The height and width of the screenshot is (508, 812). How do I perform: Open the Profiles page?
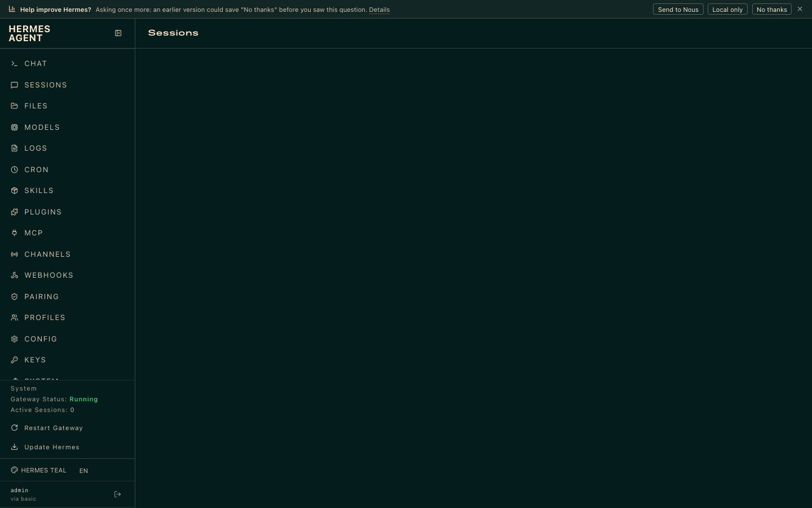[67, 318]
